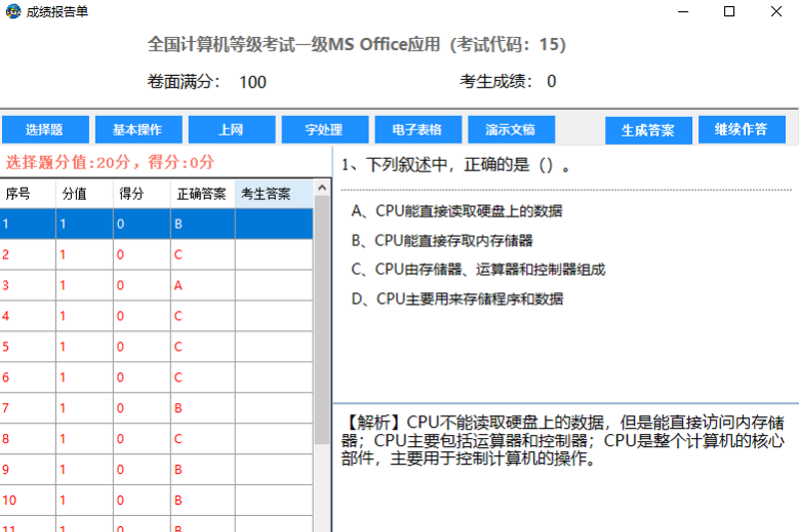Click the answer table scrollbar thumb

pos(322,319)
